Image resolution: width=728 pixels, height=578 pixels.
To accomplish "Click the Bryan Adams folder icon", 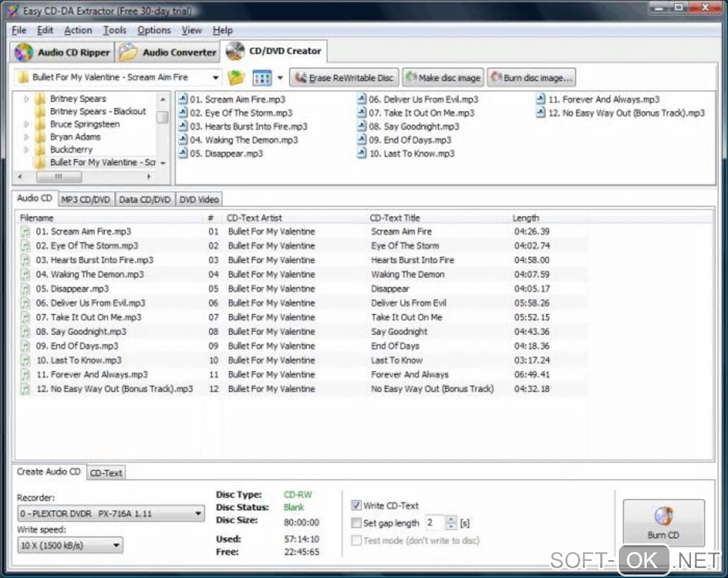I will pyautogui.click(x=41, y=137).
